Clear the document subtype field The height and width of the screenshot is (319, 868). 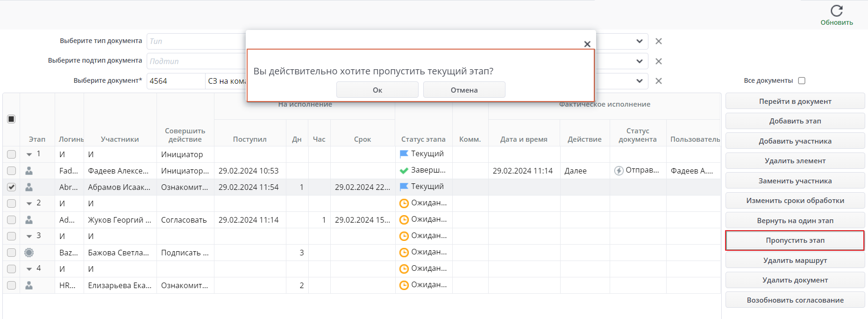(659, 61)
